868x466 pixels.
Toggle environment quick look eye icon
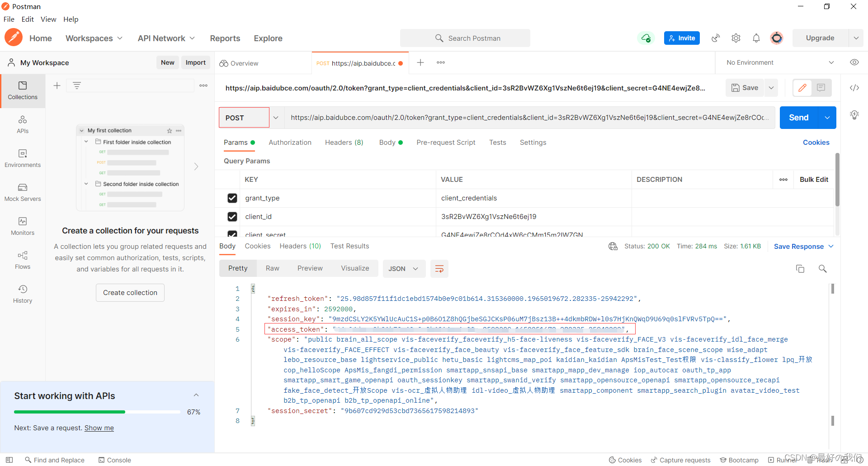[x=854, y=62]
